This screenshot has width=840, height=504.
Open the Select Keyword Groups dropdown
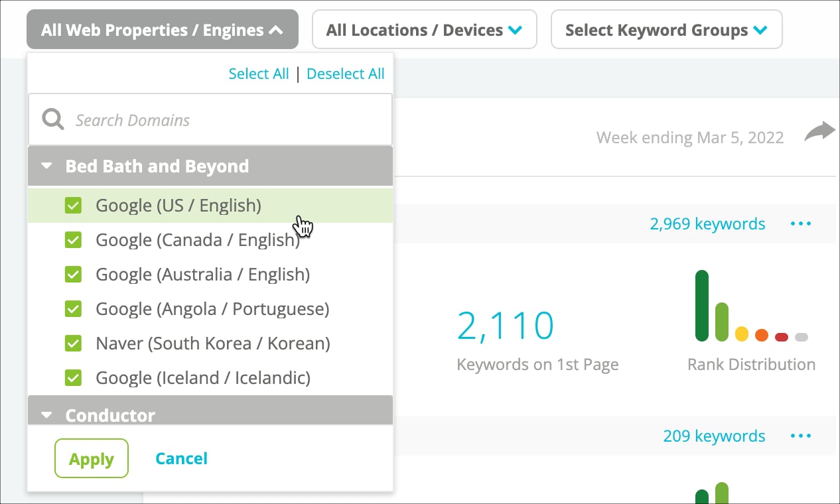tap(667, 30)
